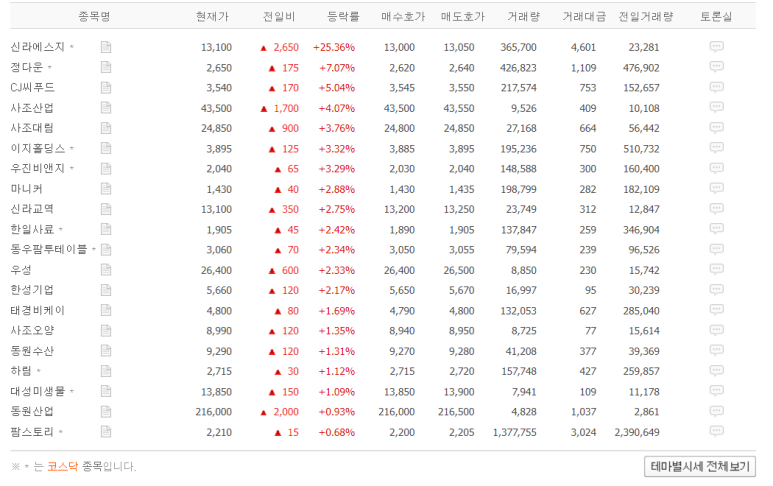Open discussion room icon for 동원산업
773x486 pixels.
pos(716,412)
